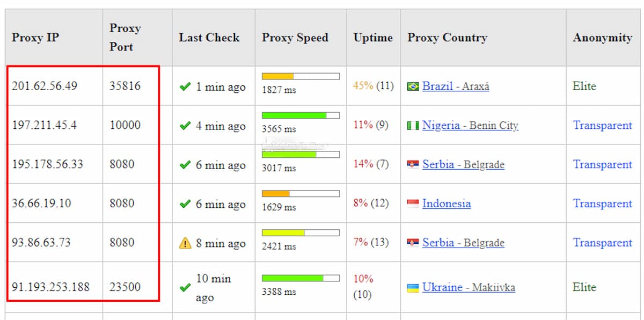This screenshot has height=320, width=644.
Task: Click the Anonymity column header
Action: click(602, 38)
